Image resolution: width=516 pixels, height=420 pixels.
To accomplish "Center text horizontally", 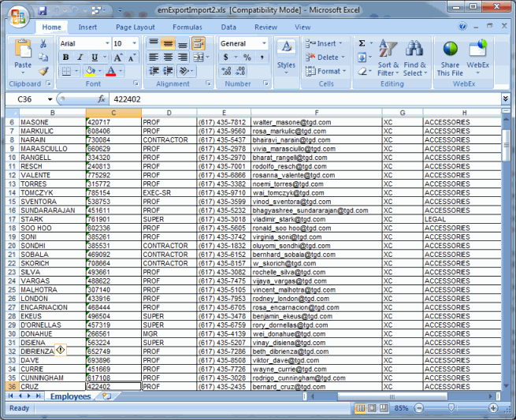I will pos(168,58).
